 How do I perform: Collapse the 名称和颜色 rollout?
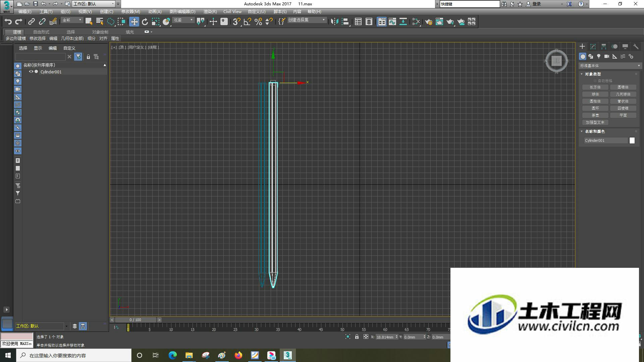pos(582,131)
